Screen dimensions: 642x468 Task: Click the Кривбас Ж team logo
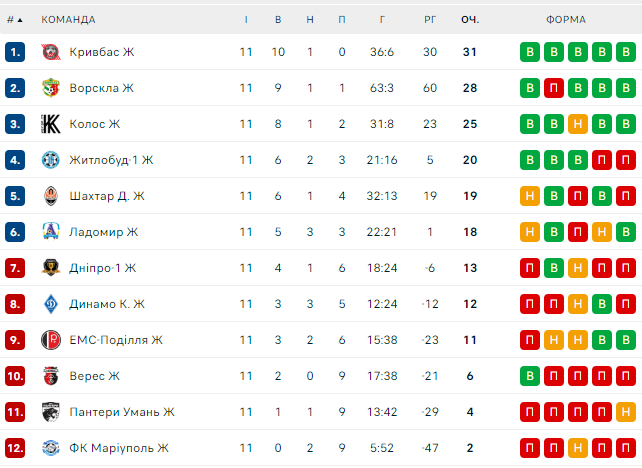coord(51,52)
